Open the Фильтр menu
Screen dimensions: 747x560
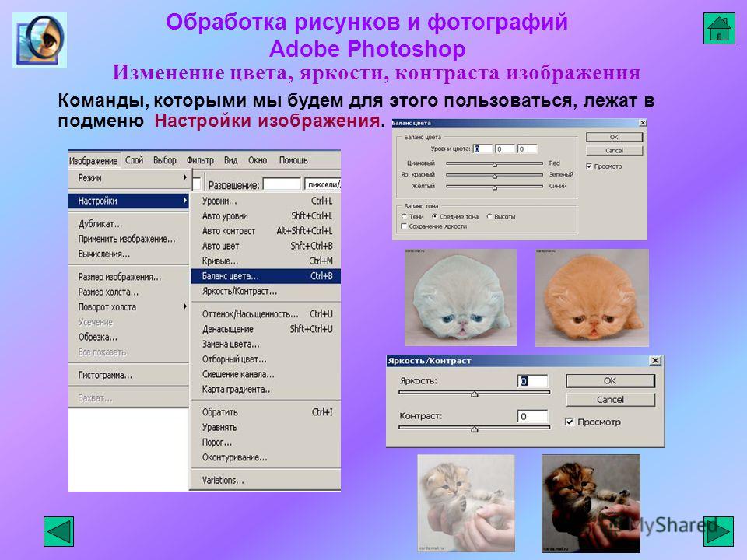click(200, 160)
